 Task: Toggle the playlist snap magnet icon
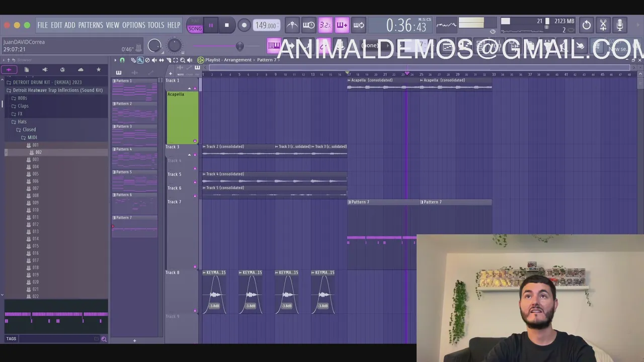pyautogui.click(x=122, y=60)
